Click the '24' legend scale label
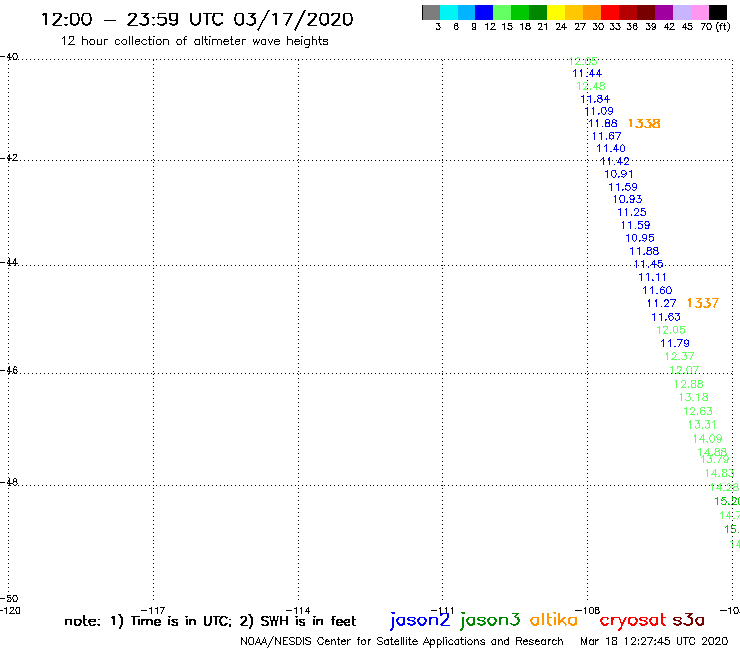The width and height of the screenshot is (740, 650). (x=561, y=26)
